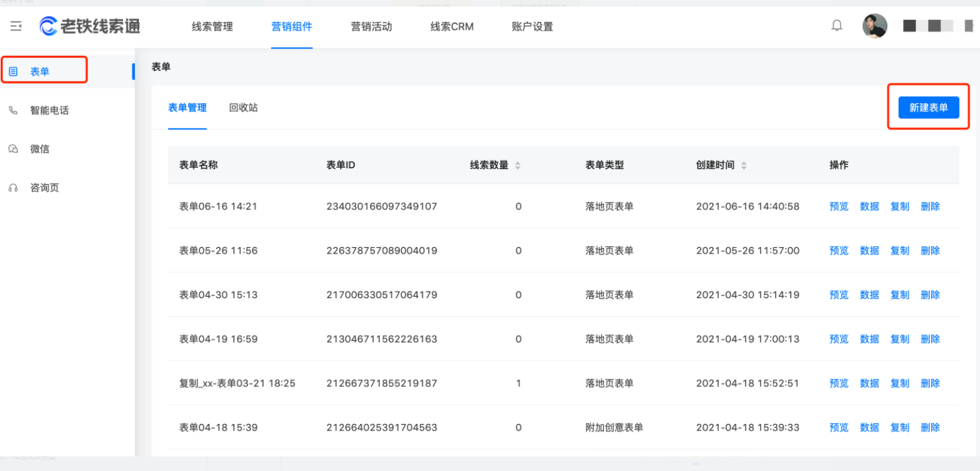Switch to the 回收站 tab
Screen dimensions: 980x471
pyautogui.click(x=243, y=107)
